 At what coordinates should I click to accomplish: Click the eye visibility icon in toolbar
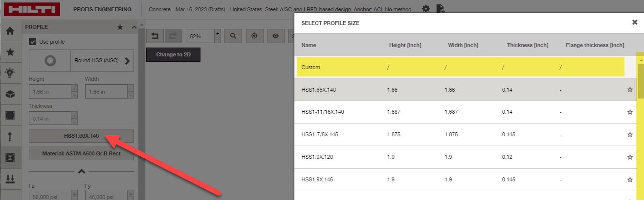coord(276,36)
